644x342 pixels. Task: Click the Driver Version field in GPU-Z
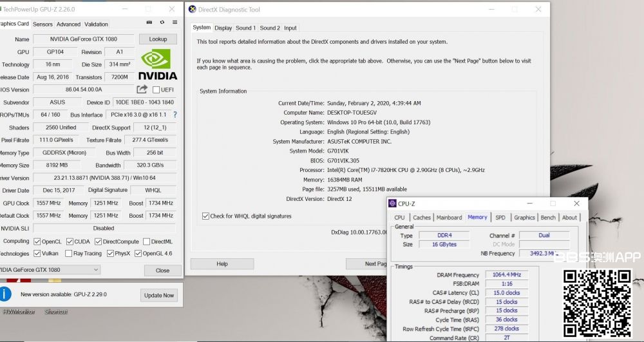105,178
